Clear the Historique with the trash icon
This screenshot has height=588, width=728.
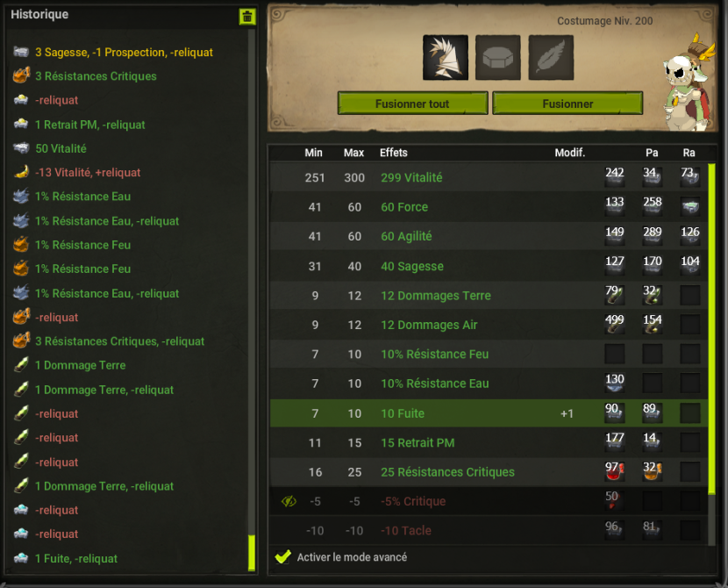(x=247, y=17)
